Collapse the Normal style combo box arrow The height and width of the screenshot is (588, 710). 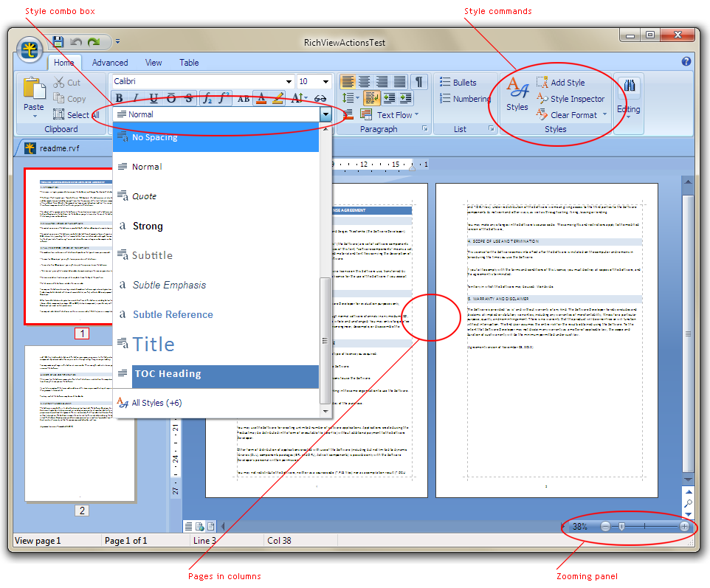(x=325, y=114)
